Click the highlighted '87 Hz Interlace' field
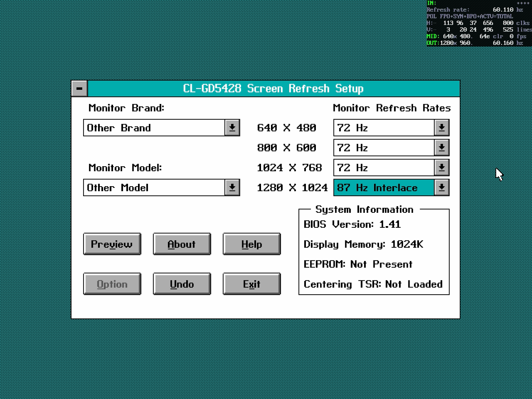The image size is (532, 399). click(384, 188)
